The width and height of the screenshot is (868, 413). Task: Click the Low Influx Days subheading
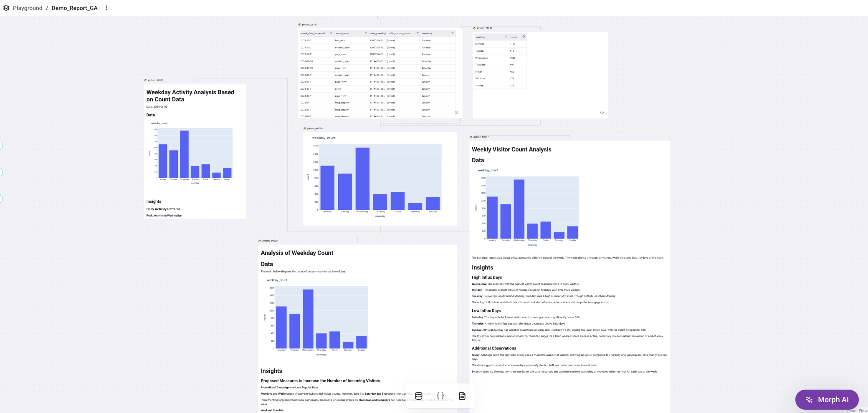click(x=486, y=310)
